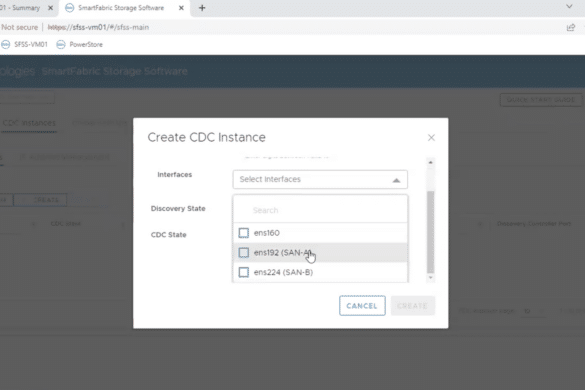Select the ens224 (SAN-B) checkbox
585x390 pixels.
click(244, 272)
